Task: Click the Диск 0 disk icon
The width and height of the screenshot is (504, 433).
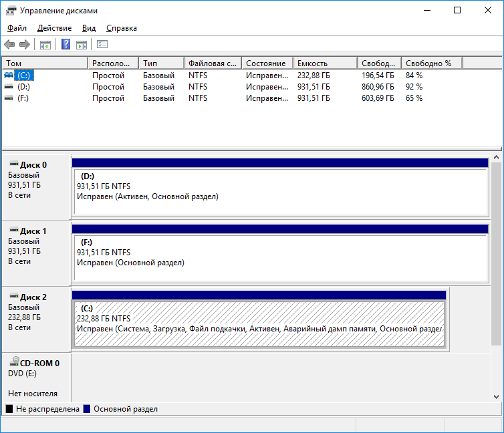Action: click(x=13, y=164)
